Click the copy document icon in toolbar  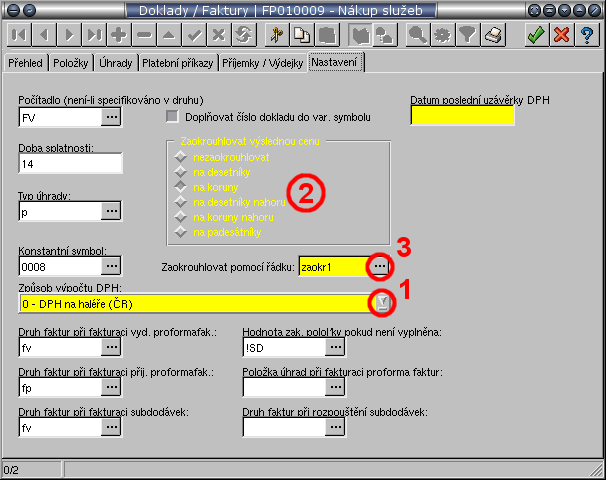pyautogui.click(x=301, y=35)
